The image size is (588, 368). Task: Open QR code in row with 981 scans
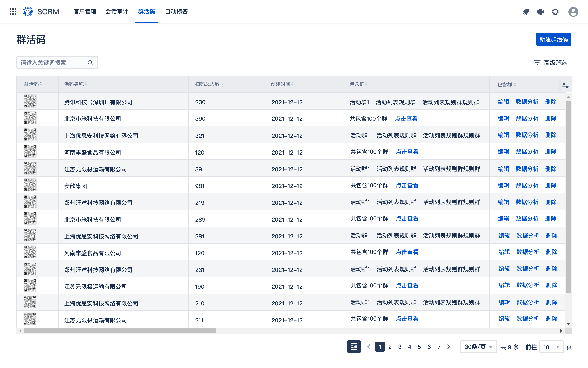point(30,185)
